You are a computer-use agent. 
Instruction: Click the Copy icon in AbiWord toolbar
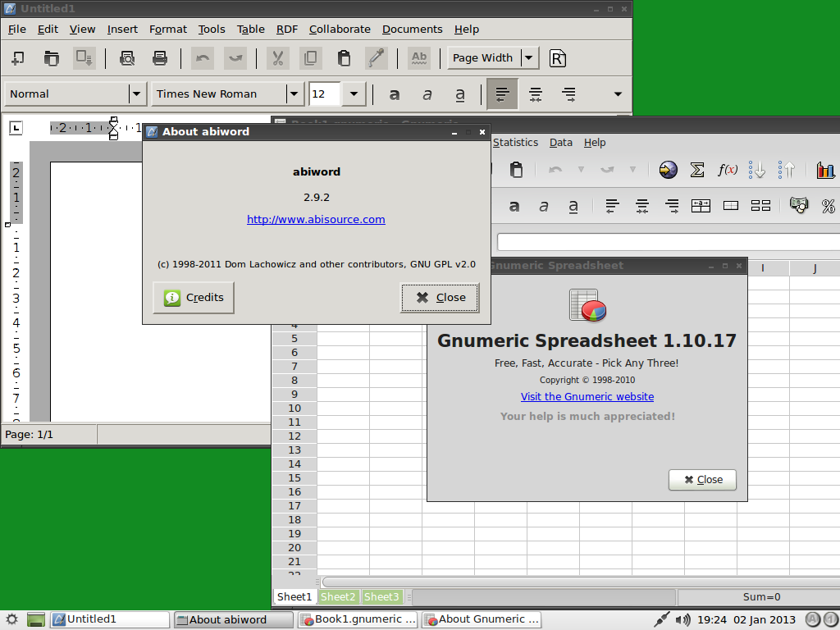point(311,58)
